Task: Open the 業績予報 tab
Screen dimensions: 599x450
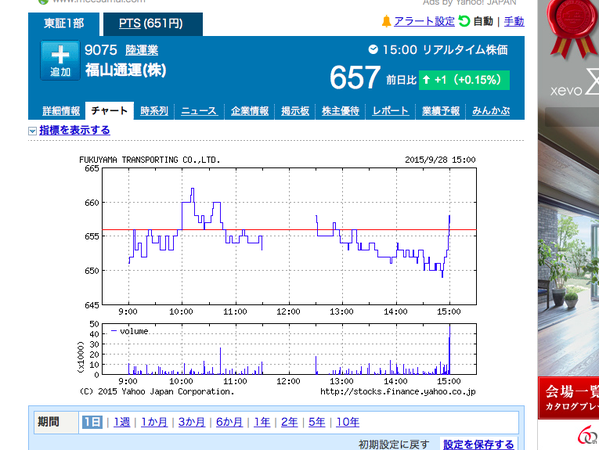Action: (x=441, y=111)
